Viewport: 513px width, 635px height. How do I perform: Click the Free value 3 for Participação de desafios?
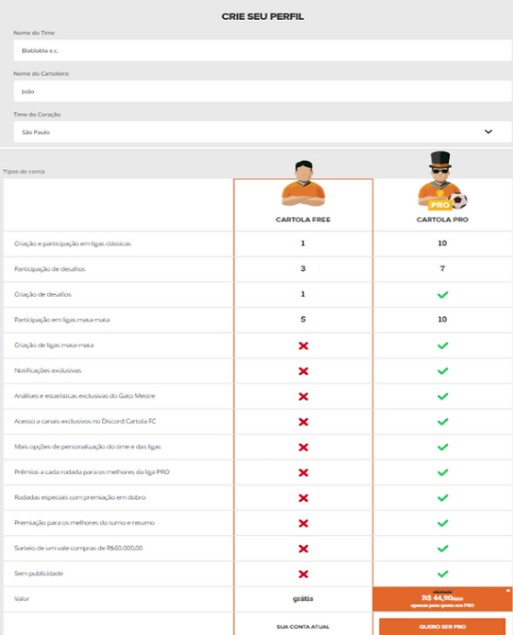[x=303, y=268]
